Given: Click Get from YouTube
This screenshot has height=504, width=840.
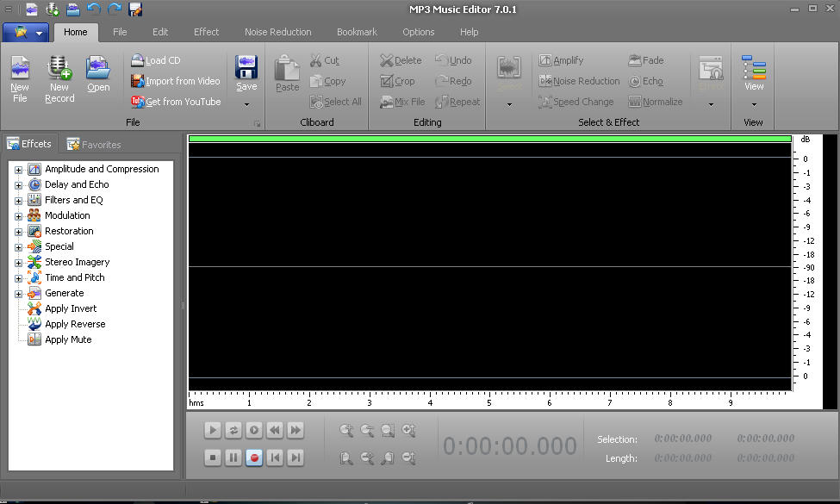Looking at the screenshot, I should 176,101.
